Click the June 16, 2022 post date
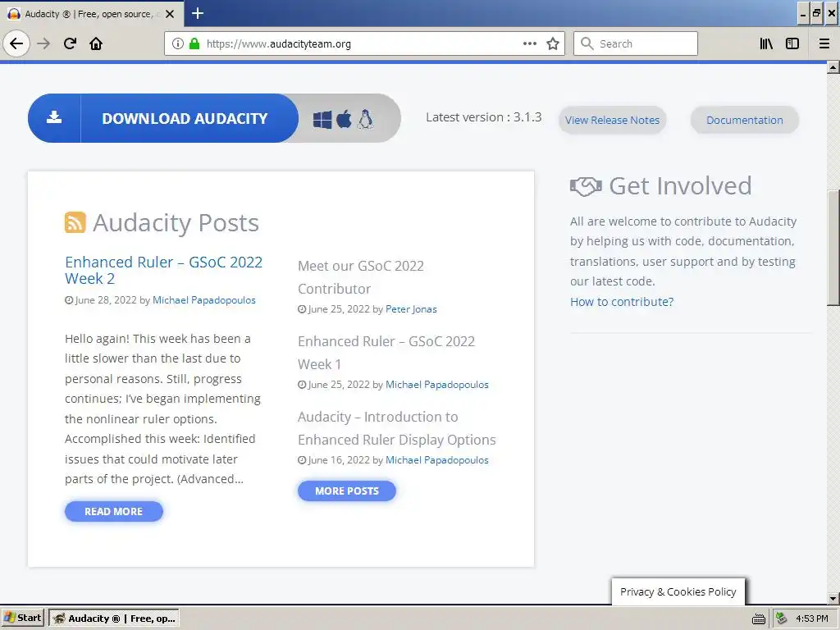840x630 pixels. (339, 460)
